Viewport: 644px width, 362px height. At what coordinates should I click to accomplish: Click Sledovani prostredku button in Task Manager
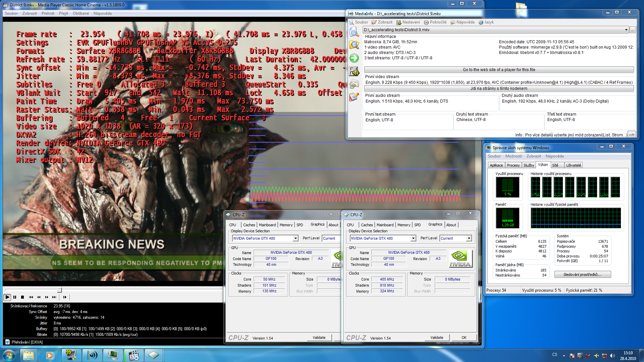pyautogui.click(x=582, y=275)
